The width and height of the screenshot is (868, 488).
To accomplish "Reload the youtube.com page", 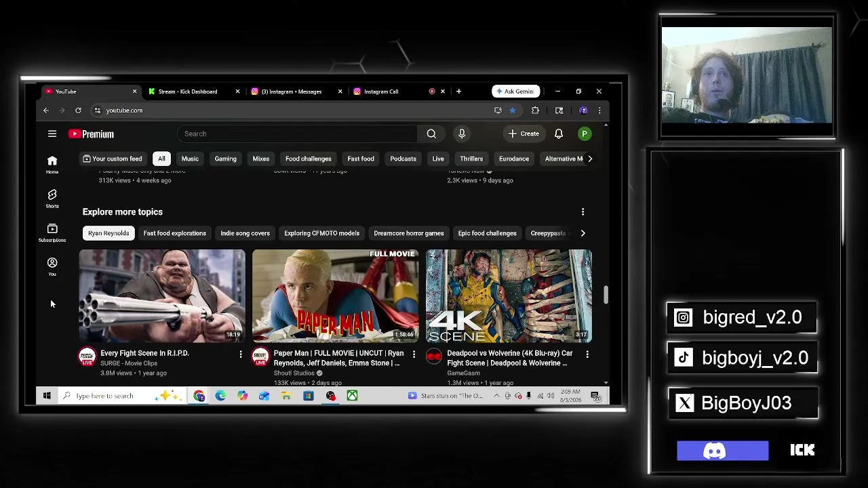I will (x=78, y=110).
